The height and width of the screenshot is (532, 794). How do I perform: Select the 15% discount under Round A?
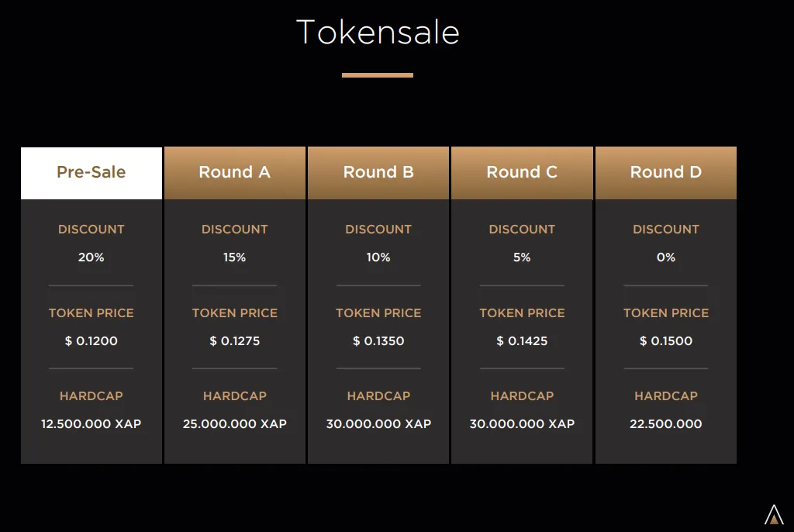[234, 257]
